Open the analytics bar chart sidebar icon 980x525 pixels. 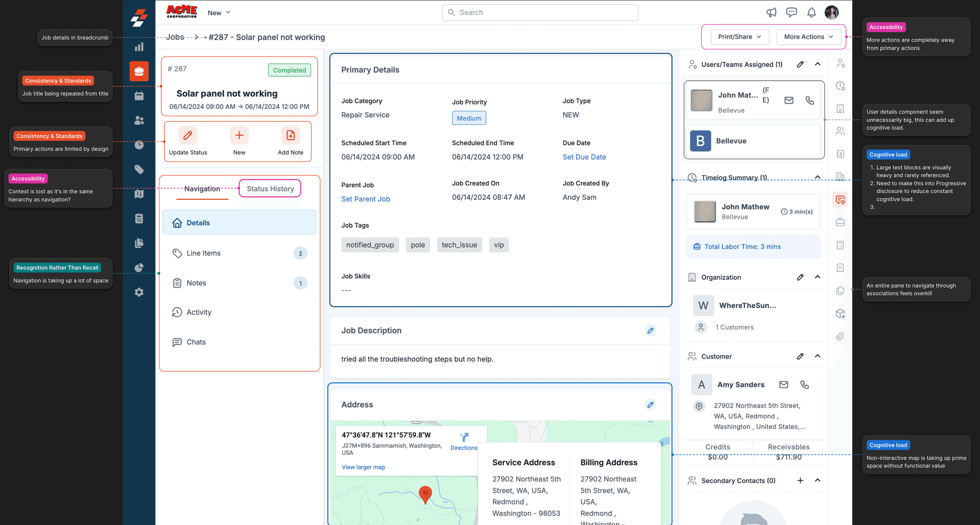point(139,47)
